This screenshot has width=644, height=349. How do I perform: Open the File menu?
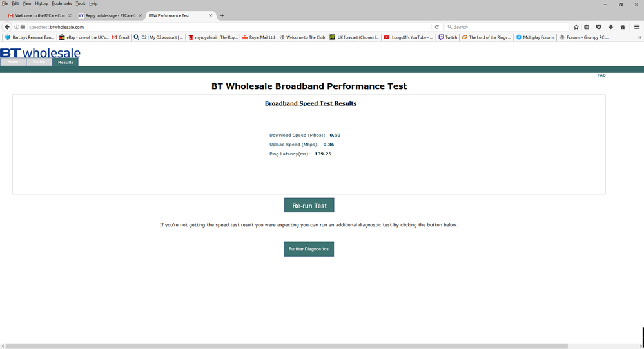pos(5,3)
